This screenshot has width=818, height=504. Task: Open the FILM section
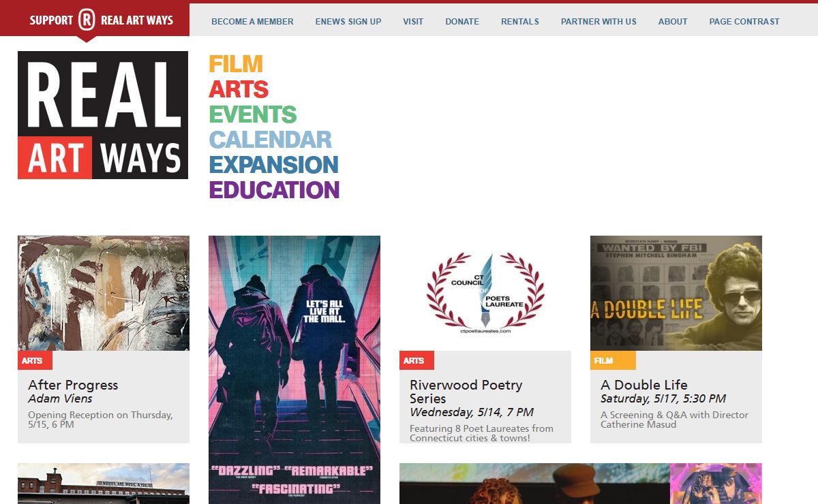pos(235,64)
